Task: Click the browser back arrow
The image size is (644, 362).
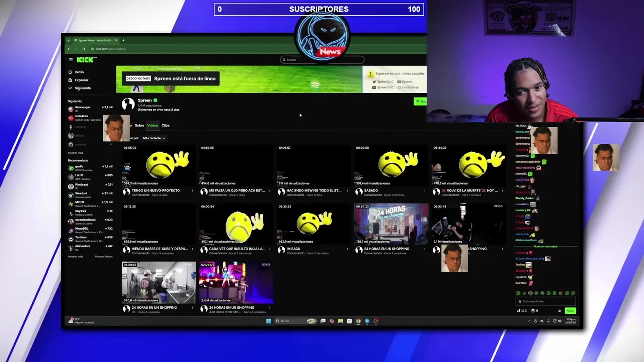Action: 69,49
